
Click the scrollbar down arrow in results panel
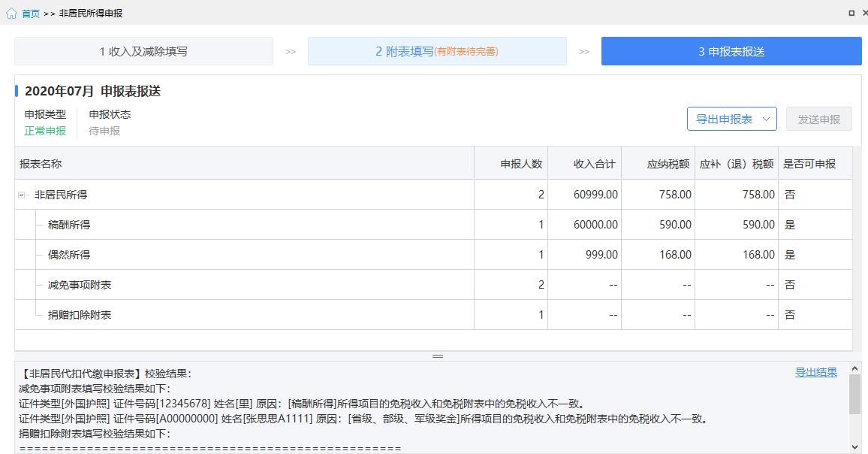click(x=856, y=448)
